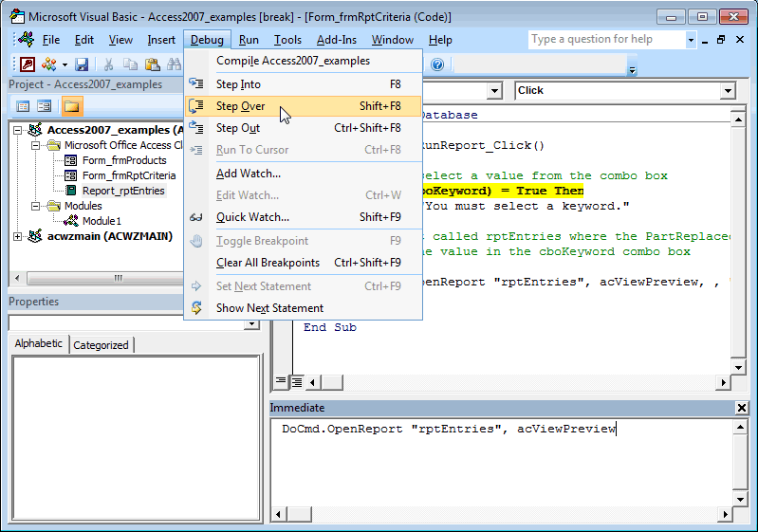The height and width of the screenshot is (532, 758).
Task: Open the Run menu
Action: click(x=249, y=40)
